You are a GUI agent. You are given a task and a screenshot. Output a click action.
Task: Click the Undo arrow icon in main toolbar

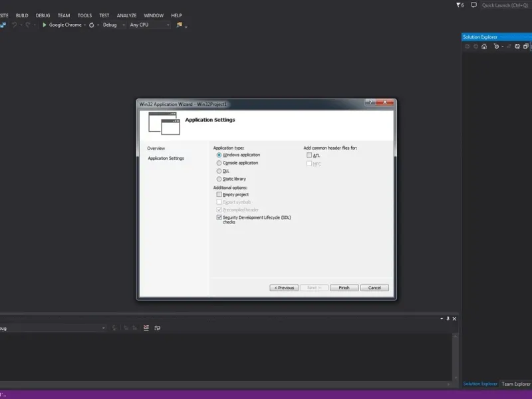[15, 25]
